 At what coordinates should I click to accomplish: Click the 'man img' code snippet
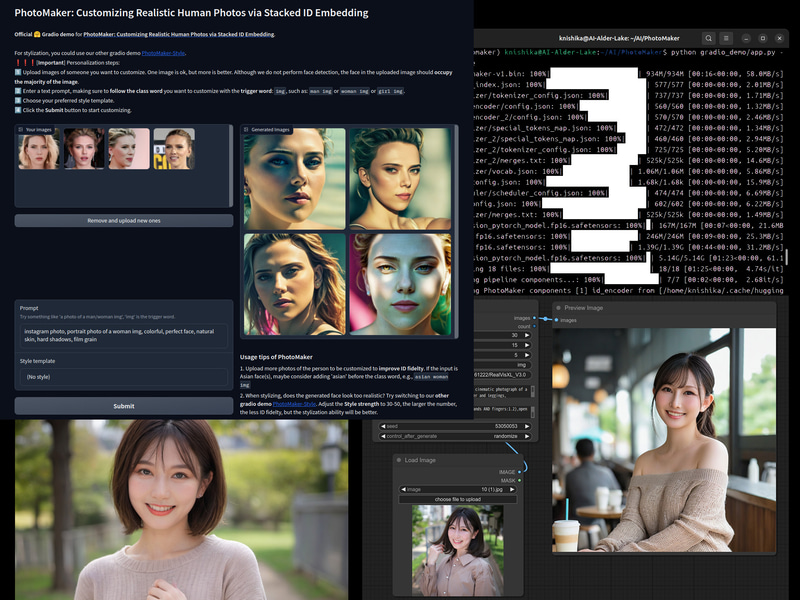coord(320,91)
